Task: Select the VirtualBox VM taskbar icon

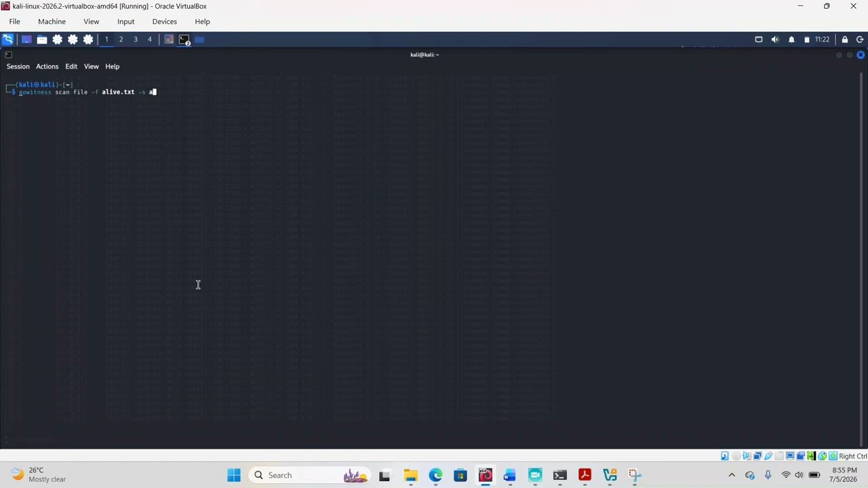Action: tap(486, 475)
